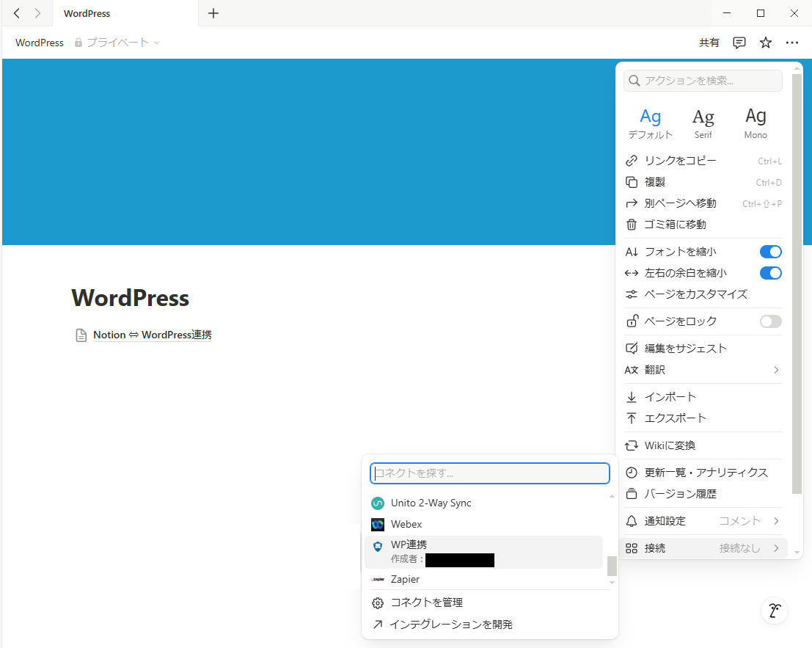Screen dimensions: 812x648
Task: Choose エクスポート menu item
Action: [675, 418]
